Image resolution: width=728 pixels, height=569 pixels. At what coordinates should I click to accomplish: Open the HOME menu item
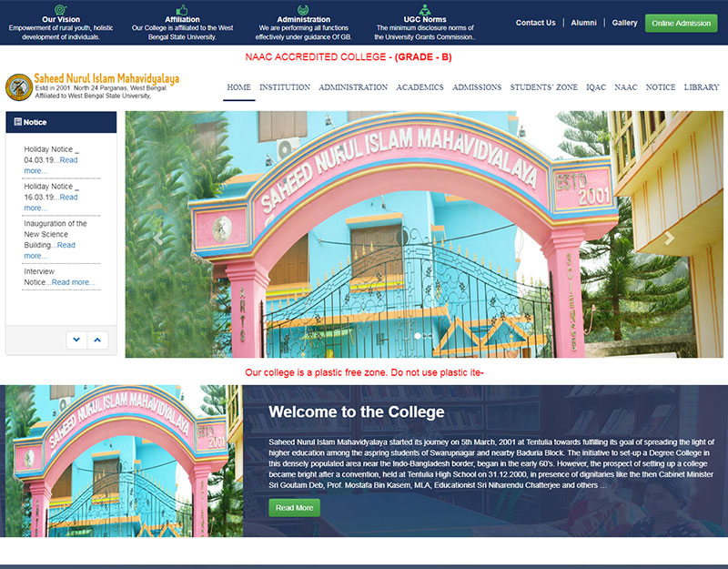click(x=238, y=86)
